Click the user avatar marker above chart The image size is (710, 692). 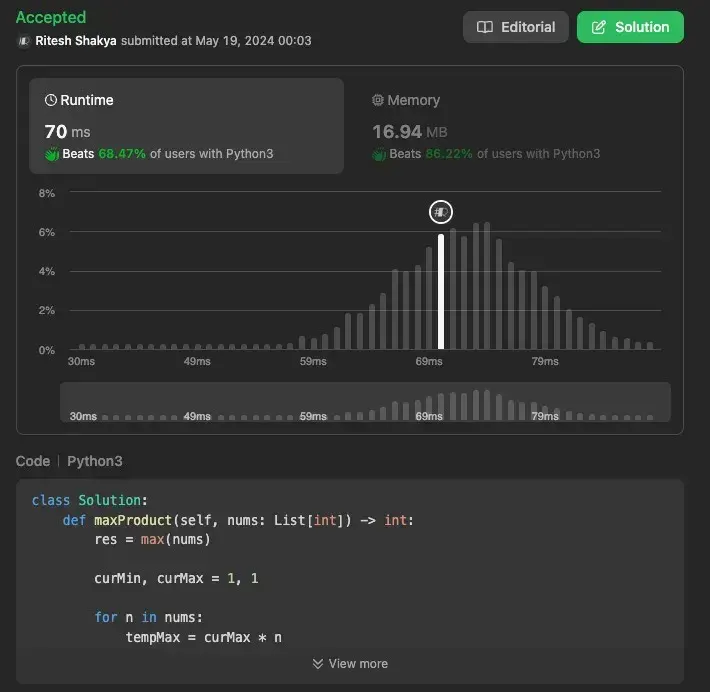[441, 212]
